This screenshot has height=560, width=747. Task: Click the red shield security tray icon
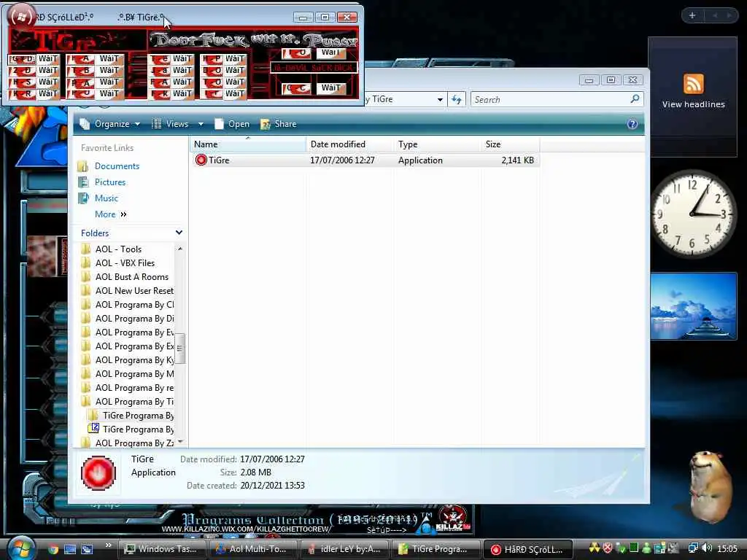tap(608, 548)
